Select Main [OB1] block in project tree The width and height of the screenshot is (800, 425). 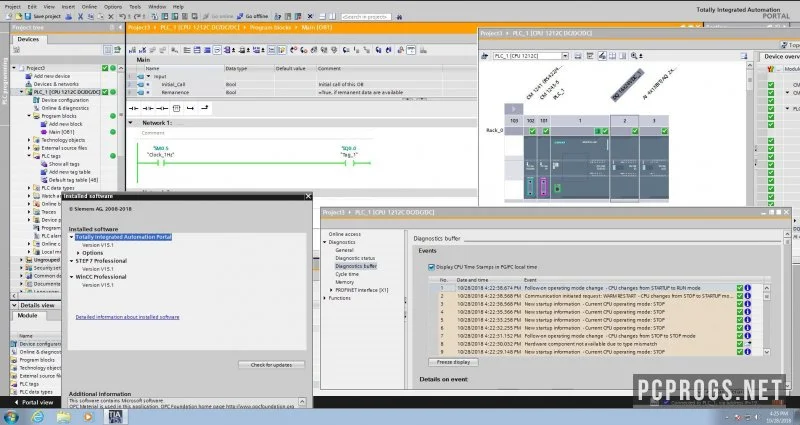[x=61, y=132]
